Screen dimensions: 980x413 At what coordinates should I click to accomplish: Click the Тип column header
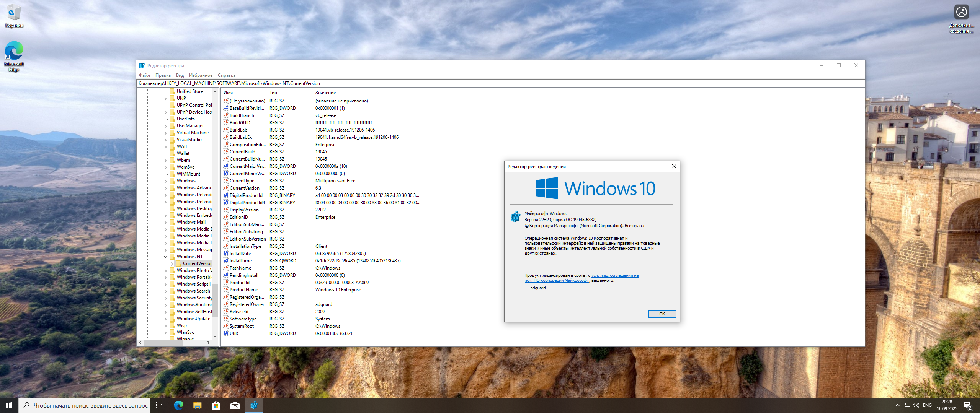[290, 93]
